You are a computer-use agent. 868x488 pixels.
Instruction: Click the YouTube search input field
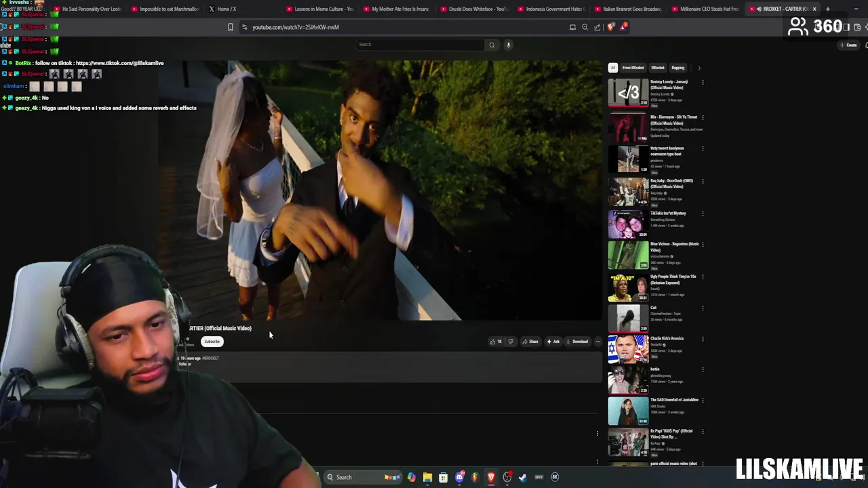click(x=420, y=45)
